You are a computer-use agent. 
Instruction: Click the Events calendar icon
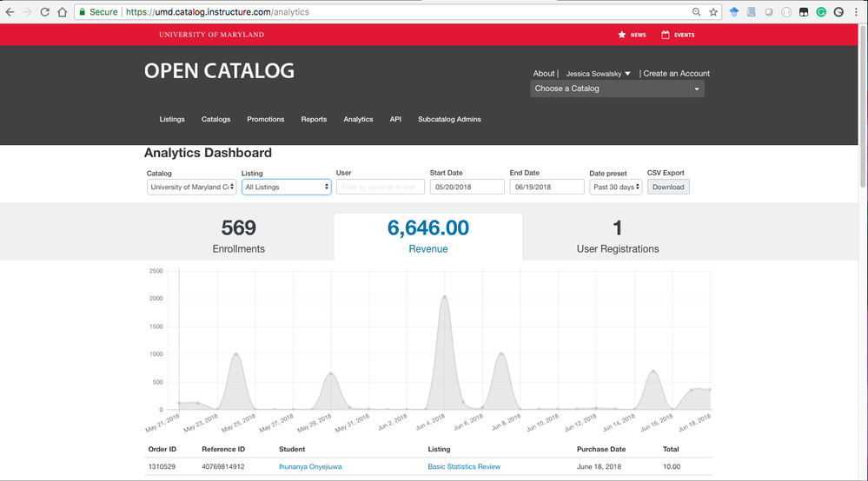point(666,35)
